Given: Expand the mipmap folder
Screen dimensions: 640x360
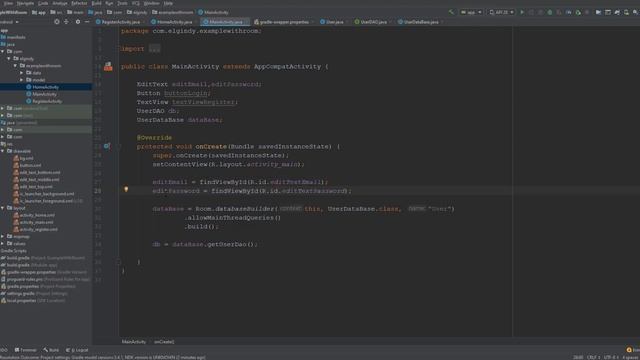Looking at the screenshot, I should point(3,236).
